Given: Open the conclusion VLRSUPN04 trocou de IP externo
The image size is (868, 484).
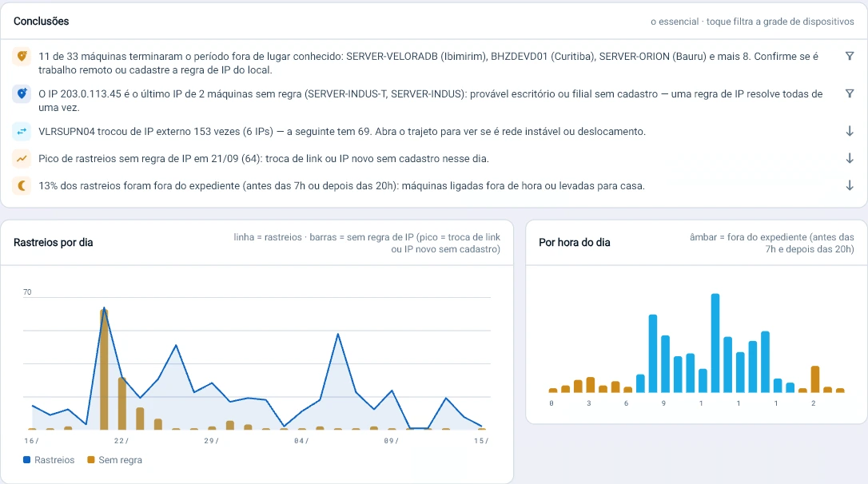Looking at the screenshot, I should click(434, 132).
